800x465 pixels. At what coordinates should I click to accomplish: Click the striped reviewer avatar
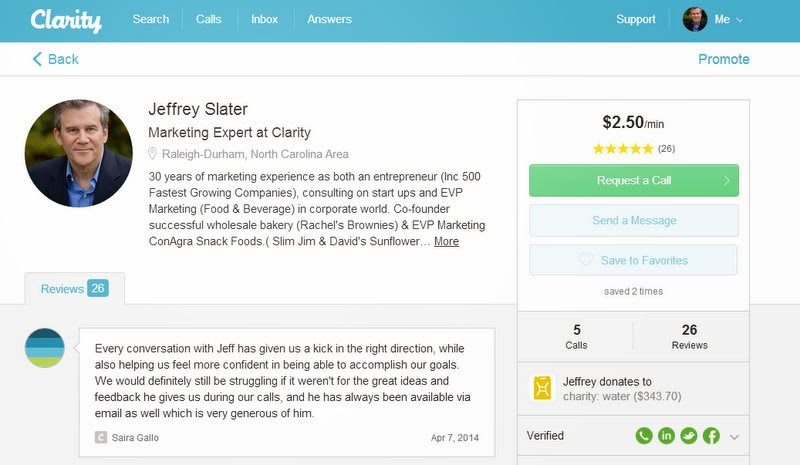[45, 348]
